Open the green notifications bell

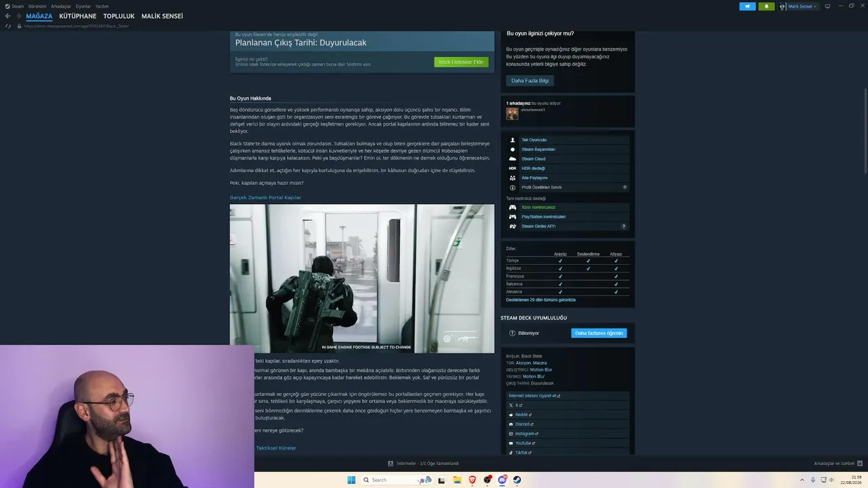(766, 6)
